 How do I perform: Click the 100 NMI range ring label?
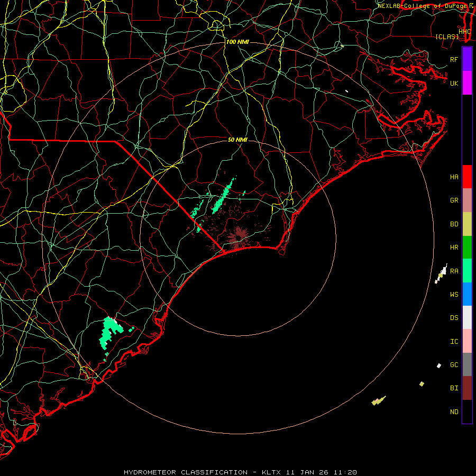point(237,42)
